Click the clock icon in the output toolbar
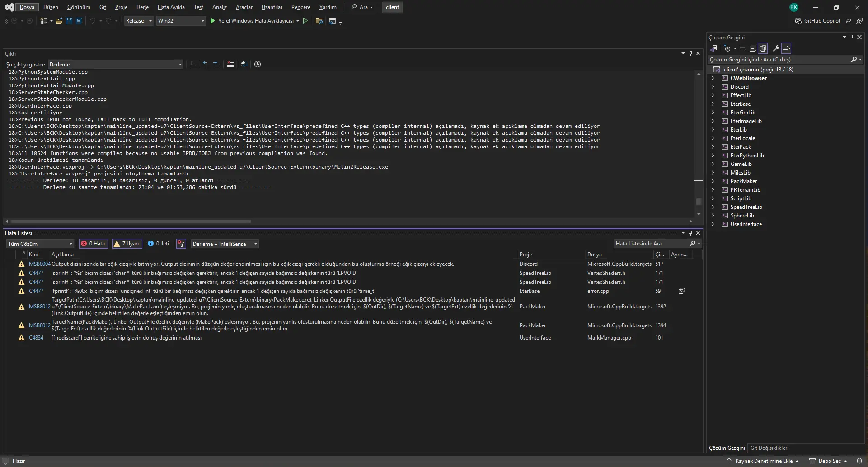This screenshot has height=467, width=868. coord(258,64)
